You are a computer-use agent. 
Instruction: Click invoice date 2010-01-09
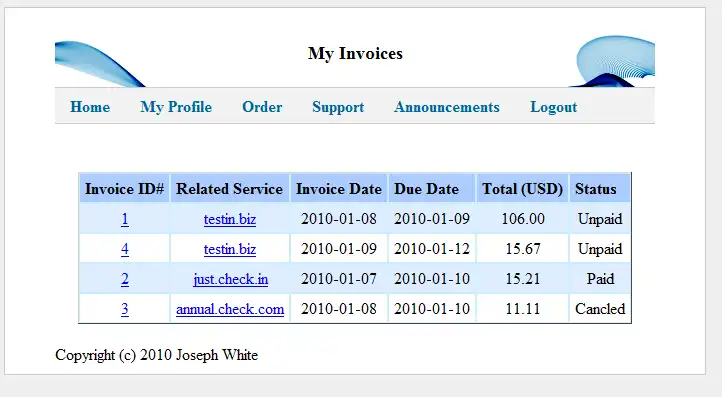click(x=338, y=249)
